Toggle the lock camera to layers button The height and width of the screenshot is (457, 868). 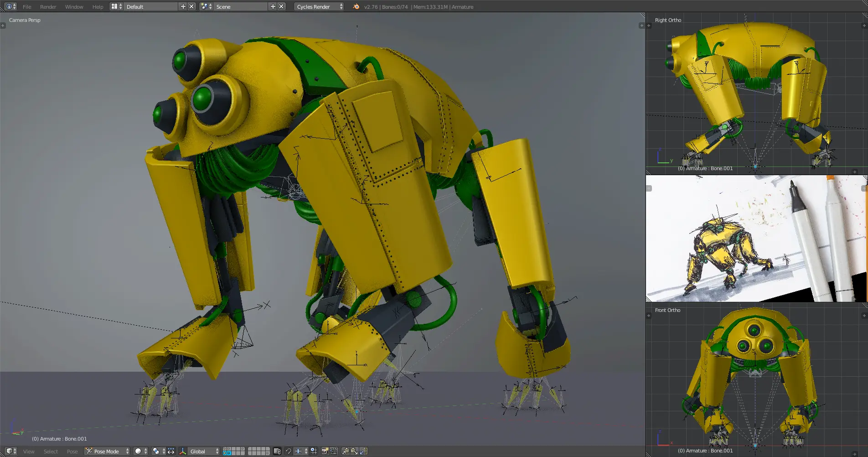[277, 451]
